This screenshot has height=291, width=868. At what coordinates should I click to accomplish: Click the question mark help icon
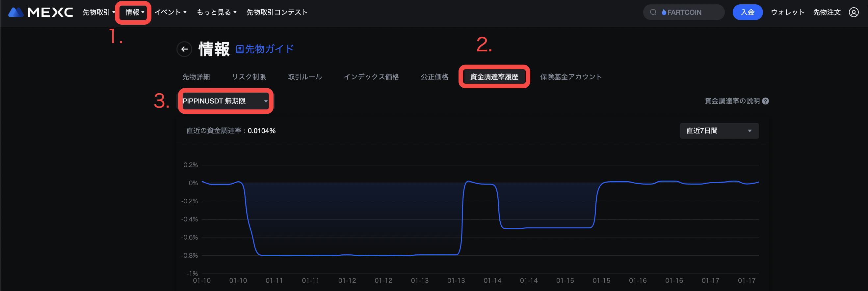[765, 101]
